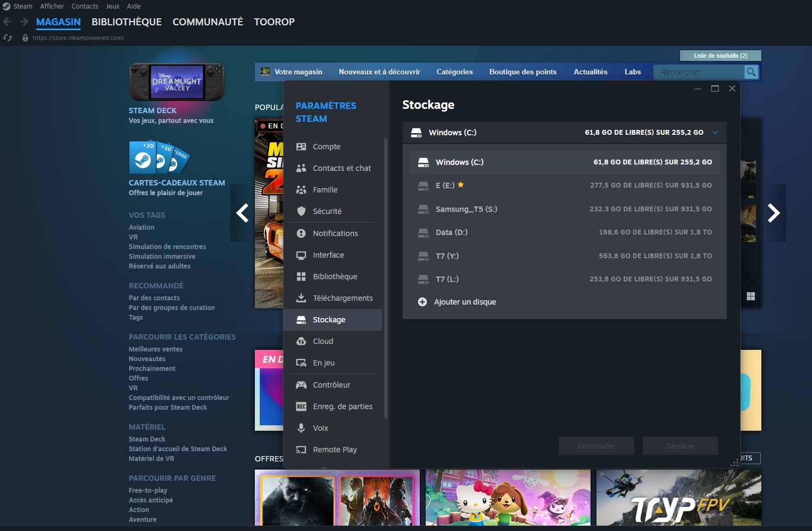Open the Meilleures ventes link
This screenshot has width=812, height=531.
point(156,349)
